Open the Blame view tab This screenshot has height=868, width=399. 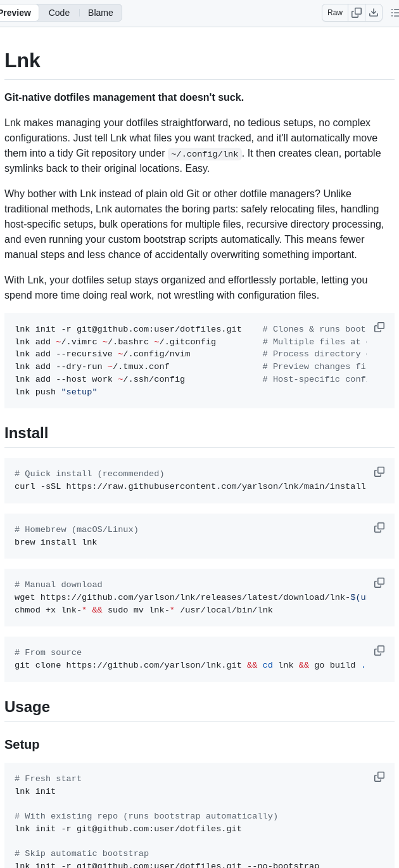point(100,13)
